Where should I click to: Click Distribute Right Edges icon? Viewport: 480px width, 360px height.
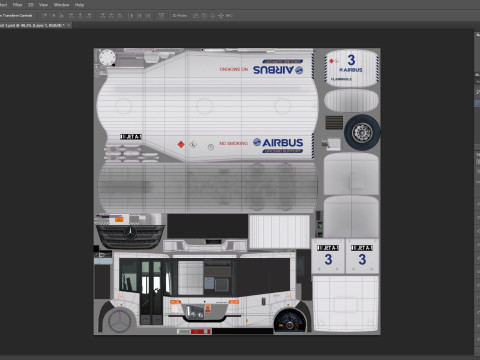pos(147,16)
